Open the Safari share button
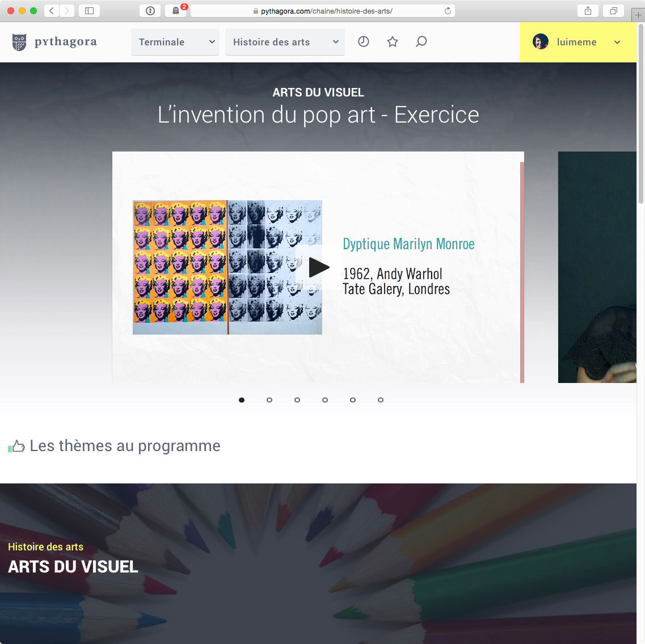The width and height of the screenshot is (645, 644). [x=588, y=11]
